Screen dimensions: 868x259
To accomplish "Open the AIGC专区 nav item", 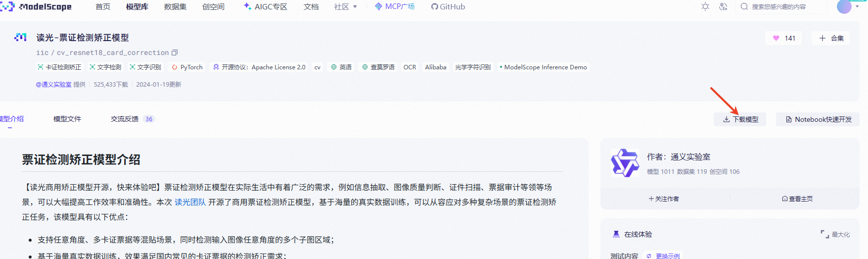I will (266, 6).
